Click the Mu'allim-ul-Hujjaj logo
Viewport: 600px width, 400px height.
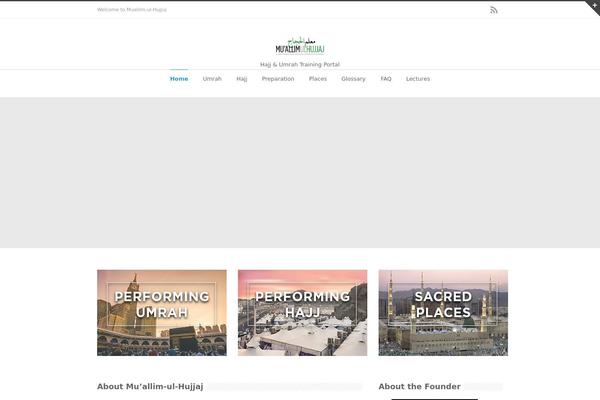(300, 46)
